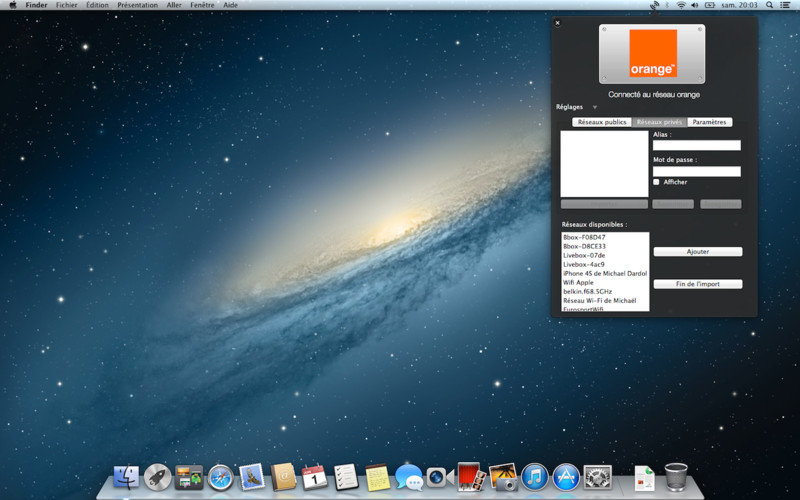The width and height of the screenshot is (800, 500).
Task: Select Bbox-F08D47 in available networks
Action: coord(605,237)
